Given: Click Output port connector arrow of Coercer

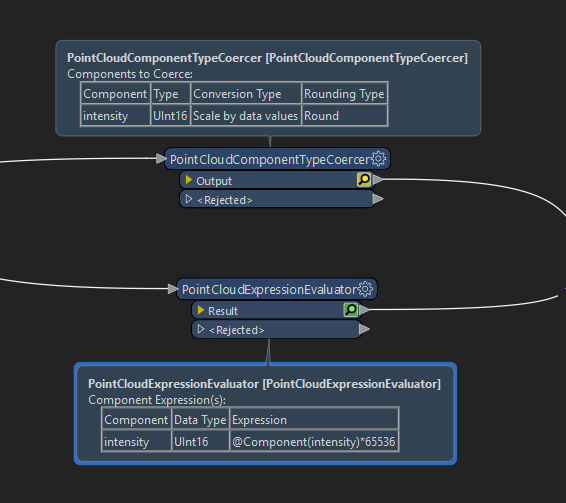Looking at the screenshot, I should pyautogui.click(x=378, y=179).
